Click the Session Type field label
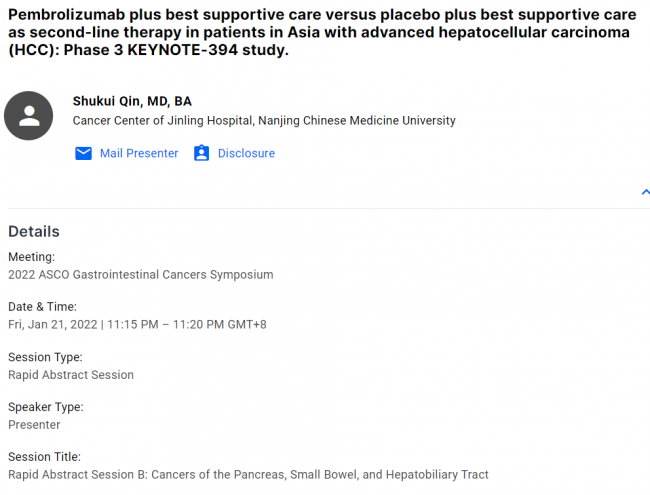The height and width of the screenshot is (495, 650). coord(45,357)
